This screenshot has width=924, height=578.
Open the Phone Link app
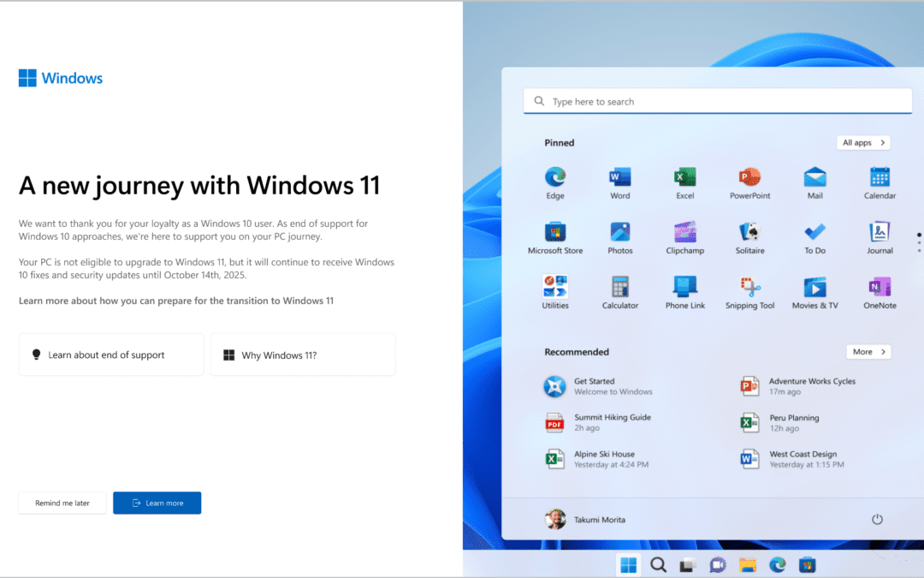pos(684,293)
